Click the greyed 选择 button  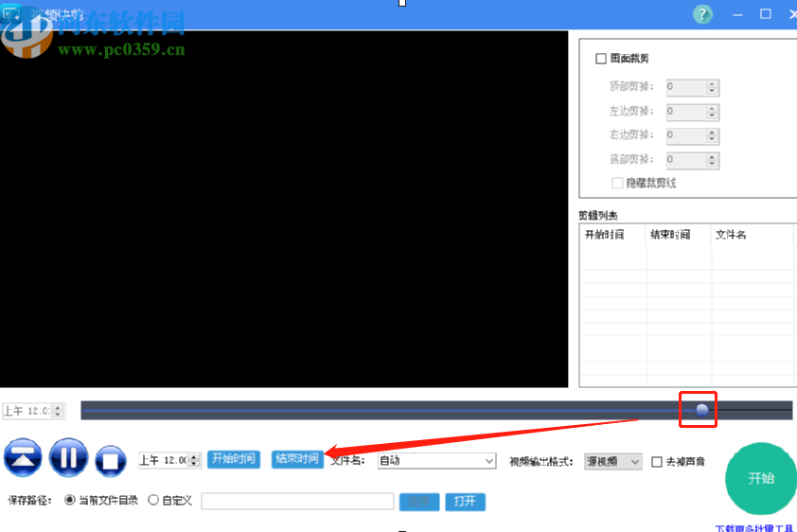click(x=418, y=502)
